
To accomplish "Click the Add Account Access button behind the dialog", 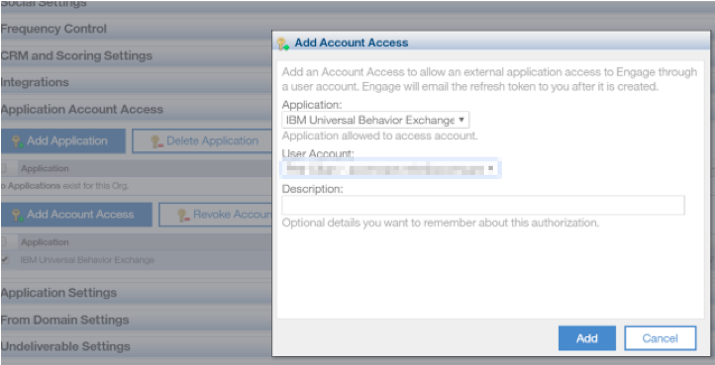I will click(x=76, y=214).
